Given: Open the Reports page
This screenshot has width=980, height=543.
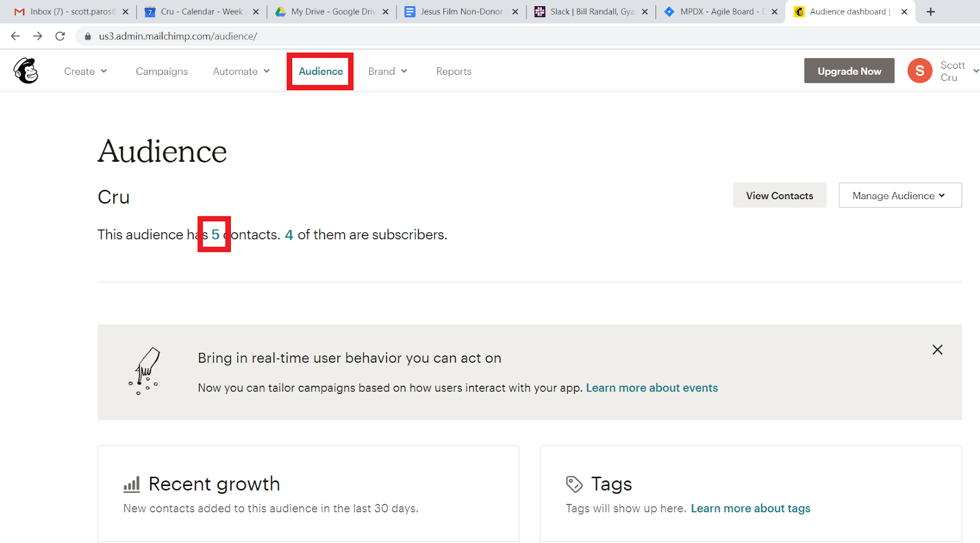Looking at the screenshot, I should coord(454,71).
